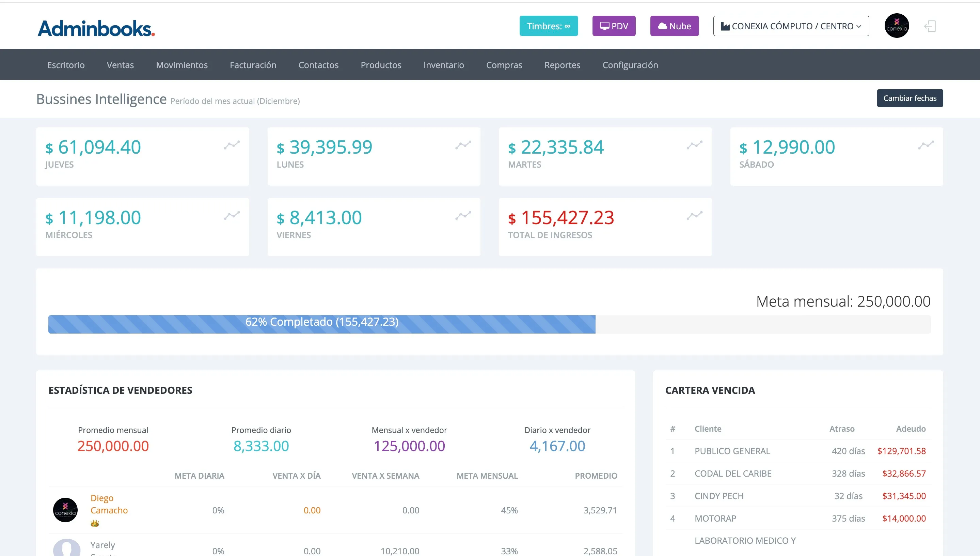Click the trend icon on VIERNES card
The image size is (980, 556).
coord(463,216)
